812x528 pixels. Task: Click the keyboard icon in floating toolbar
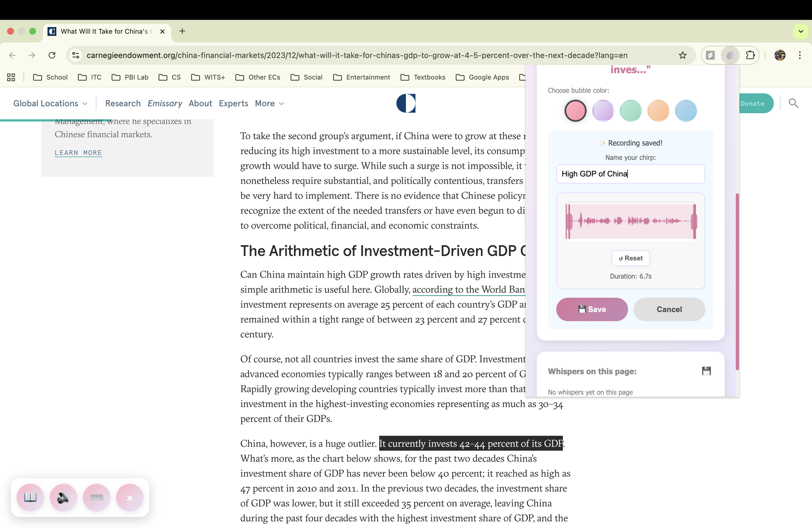(x=97, y=497)
